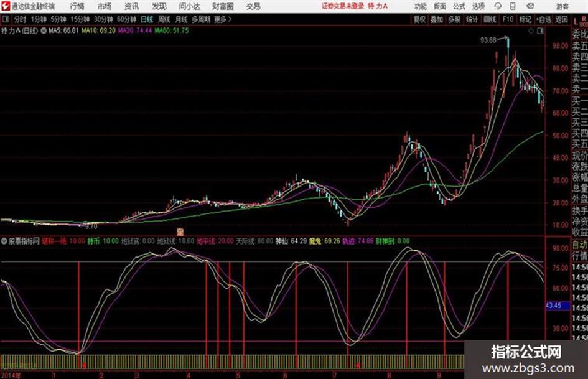Open the 资讯 menu
This screenshot has height=379, width=588.
tap(131, 6)
